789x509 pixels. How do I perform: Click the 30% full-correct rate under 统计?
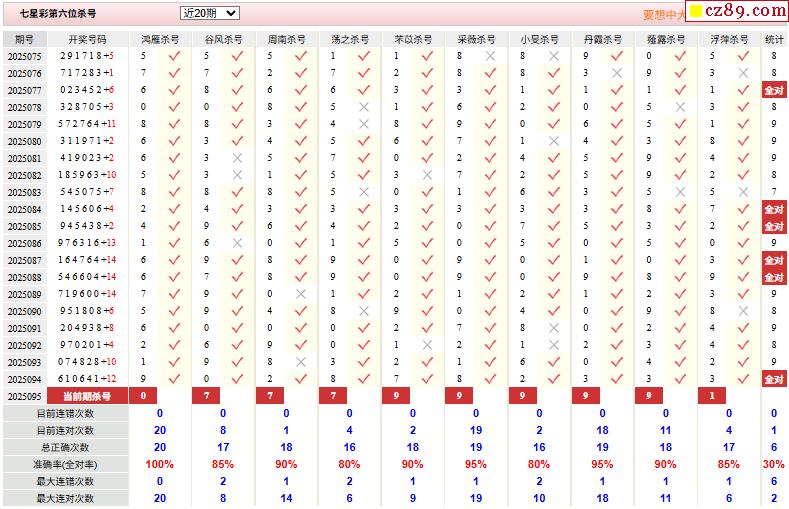(x=774, y=464)
